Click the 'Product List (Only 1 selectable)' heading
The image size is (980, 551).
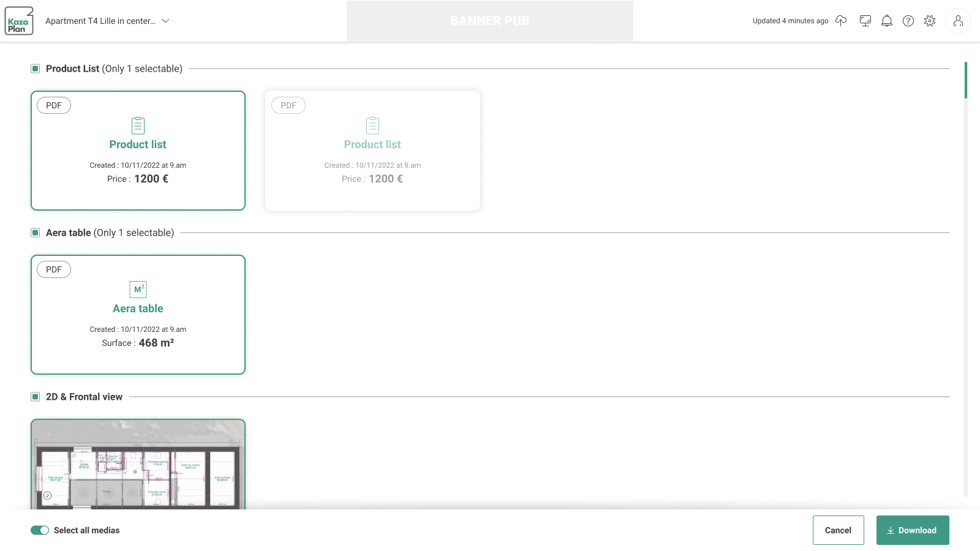[114, 69]
